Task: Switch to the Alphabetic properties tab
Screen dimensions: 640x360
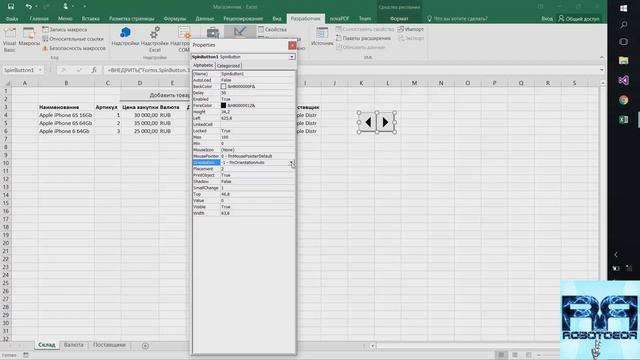Action: click(203, 65)
